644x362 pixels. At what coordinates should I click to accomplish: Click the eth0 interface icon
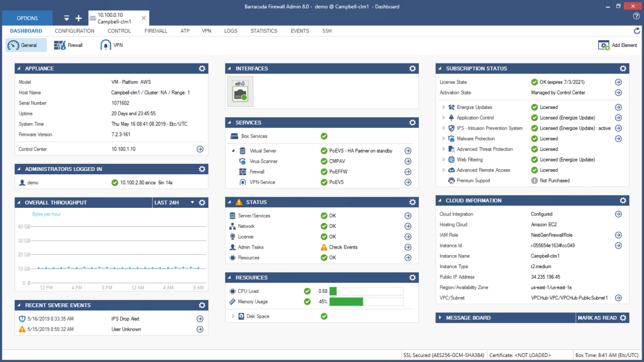[x=240, y=91]
